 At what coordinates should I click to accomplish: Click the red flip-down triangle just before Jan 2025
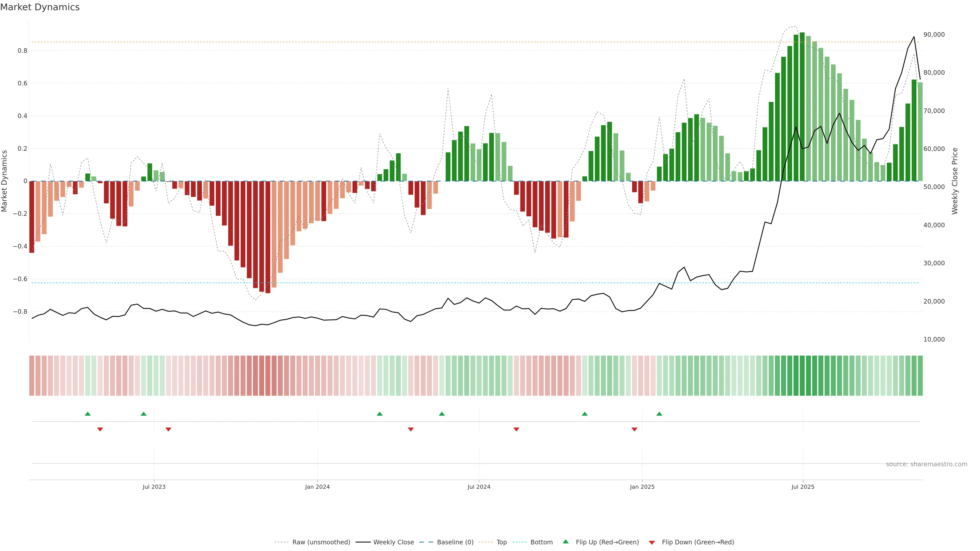(x=634, y=429)
